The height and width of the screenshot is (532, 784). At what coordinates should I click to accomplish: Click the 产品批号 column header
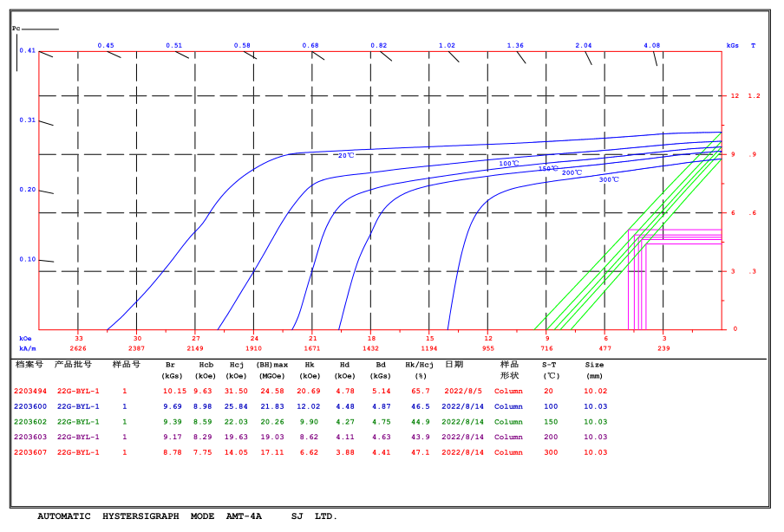pos(73,365)
